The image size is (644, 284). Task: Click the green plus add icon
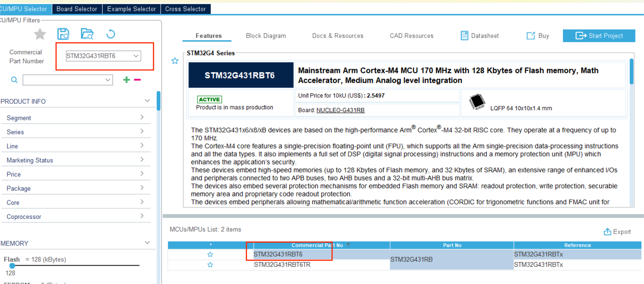pos(126,80)
